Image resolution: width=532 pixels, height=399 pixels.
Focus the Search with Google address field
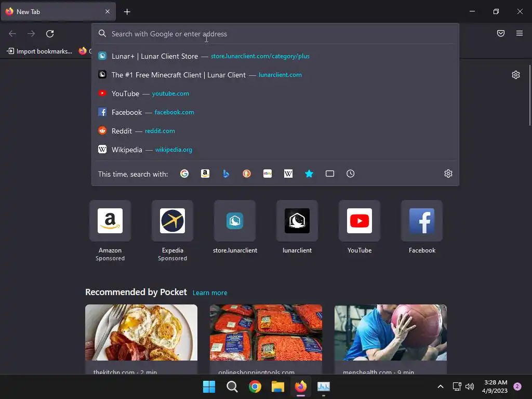click(x=275, y=34)
